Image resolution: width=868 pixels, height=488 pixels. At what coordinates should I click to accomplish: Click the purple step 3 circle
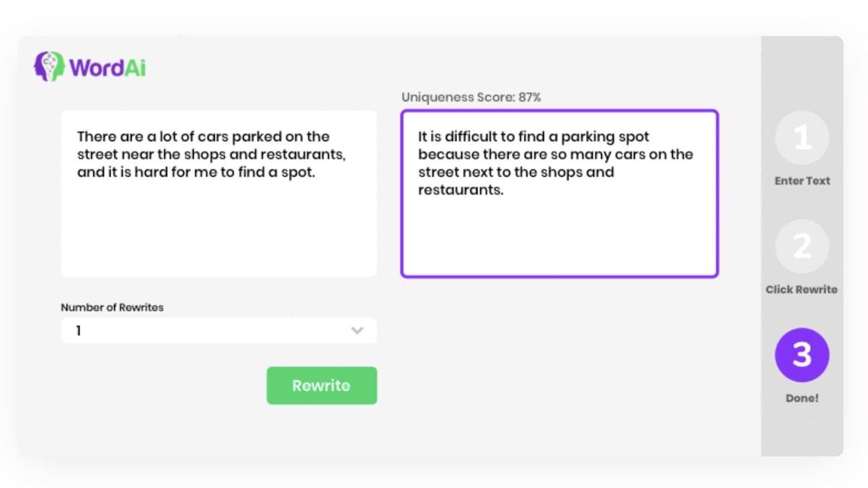pyautogui.click(x=801, y=355)
